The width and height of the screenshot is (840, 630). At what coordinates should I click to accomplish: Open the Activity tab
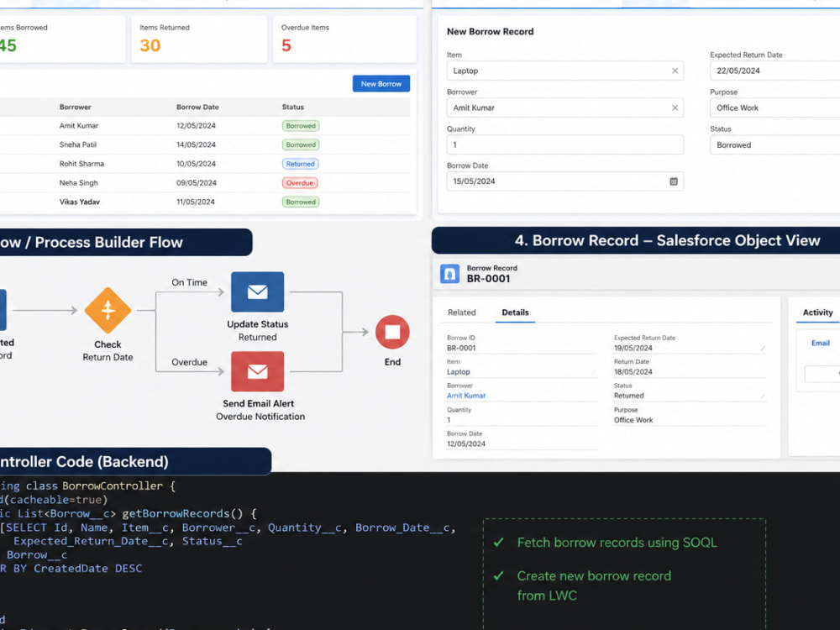pos(817,312)
